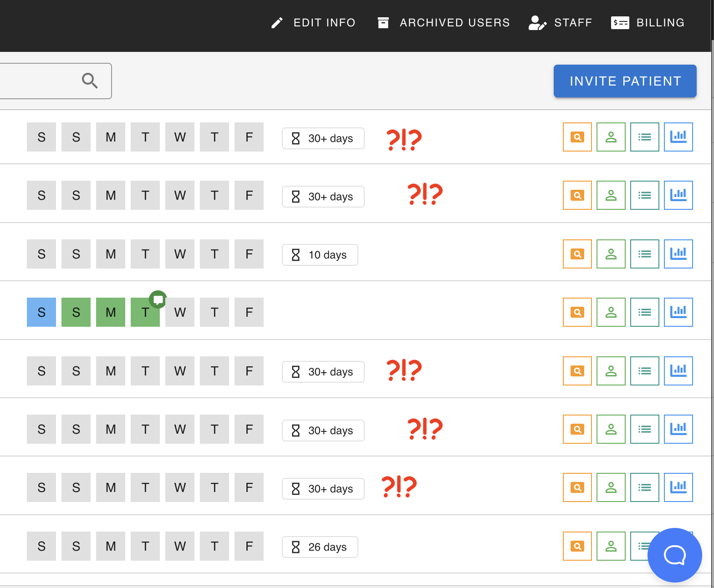The image size is (714, 588).
Task: Click the orange search icon in 26 days row
Action: pyautogui.click(x=577, y=546)
